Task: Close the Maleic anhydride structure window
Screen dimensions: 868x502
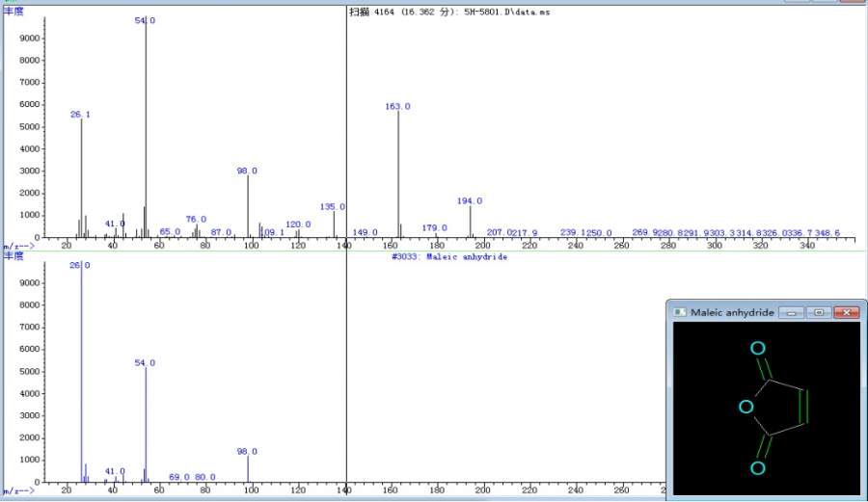Action: coord(847,313)
